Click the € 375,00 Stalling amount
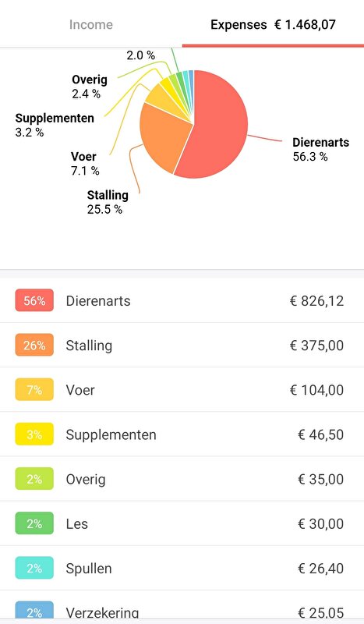Viewport: 364px width, 624px height. [x=316, y=345]
